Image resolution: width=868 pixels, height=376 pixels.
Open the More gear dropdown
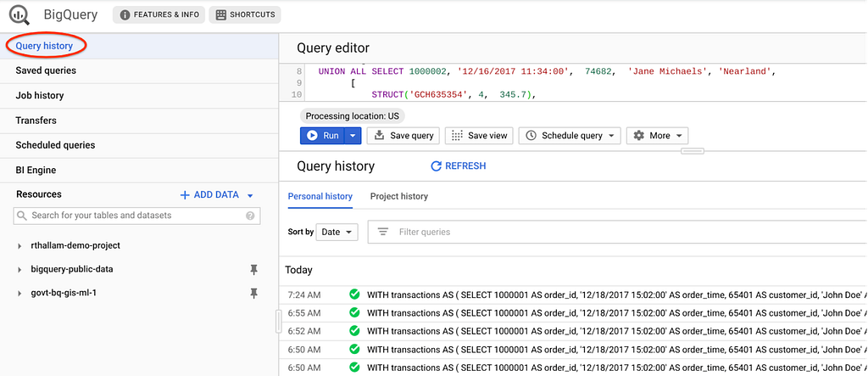pyautogui.click(x=657, y=135)
